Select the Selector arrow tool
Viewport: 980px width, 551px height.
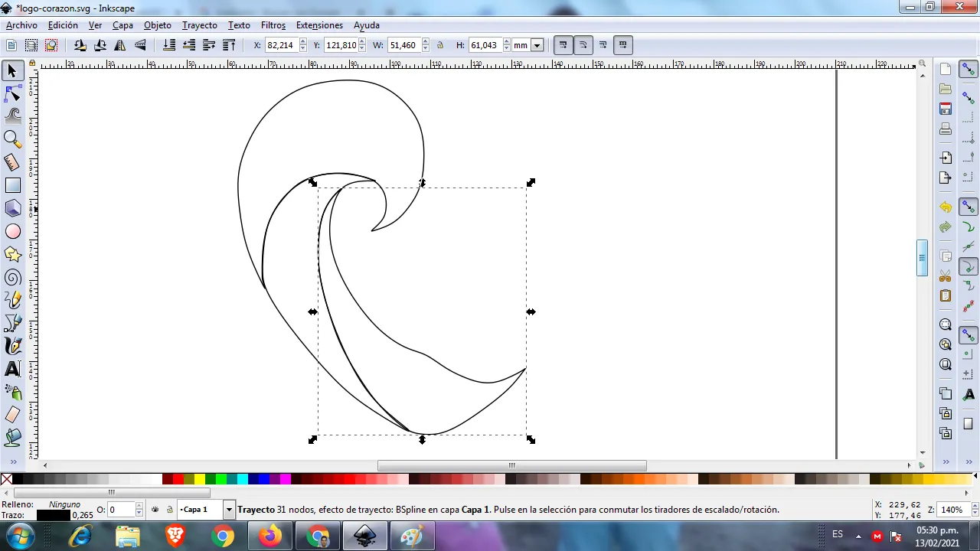coord(12,71)
